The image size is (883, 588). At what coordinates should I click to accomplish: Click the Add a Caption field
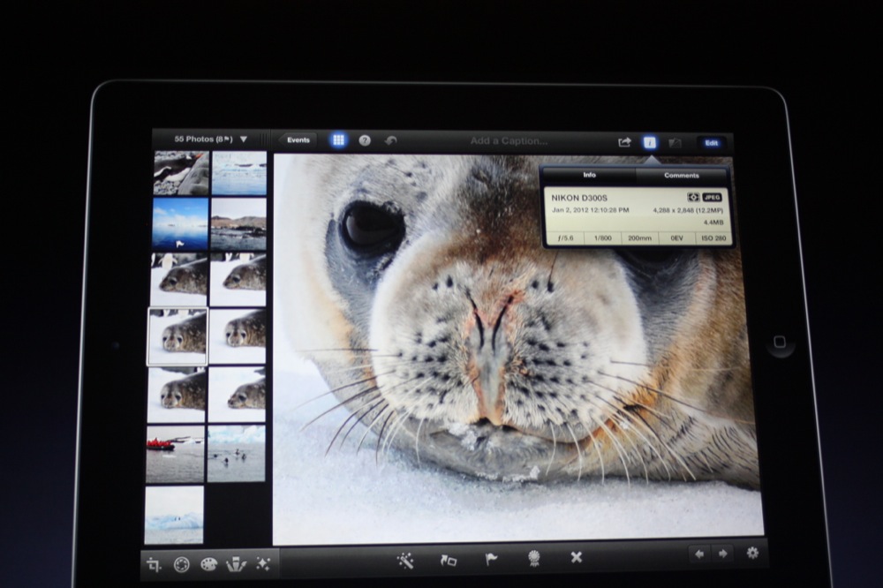point(509,141)
